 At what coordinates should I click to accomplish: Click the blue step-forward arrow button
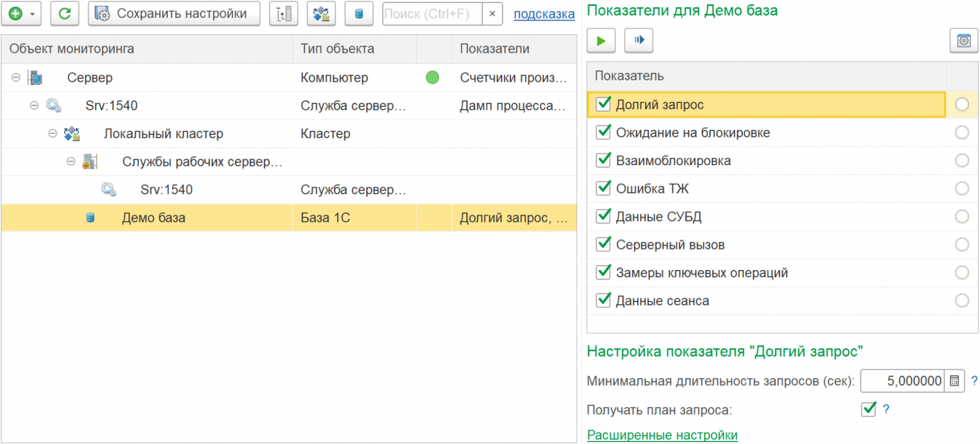(639, 41)
